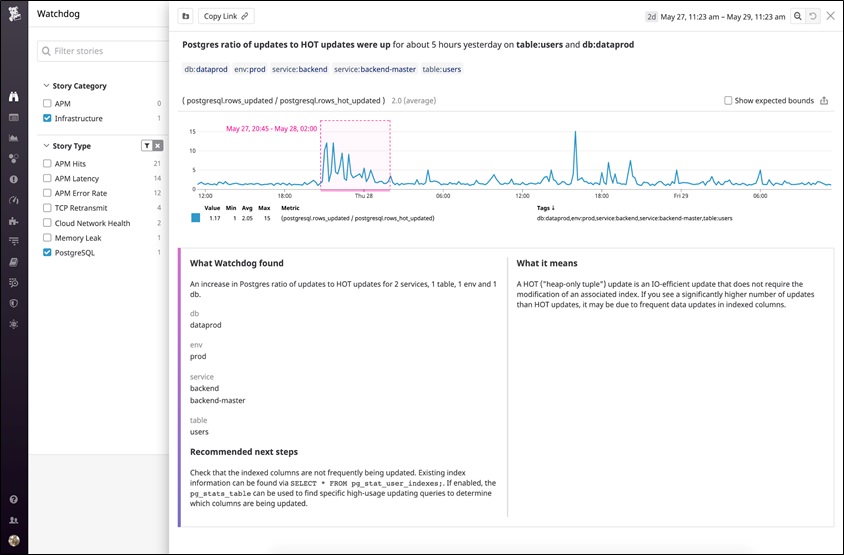Click the Metric column header in legend

coord(290,208)
